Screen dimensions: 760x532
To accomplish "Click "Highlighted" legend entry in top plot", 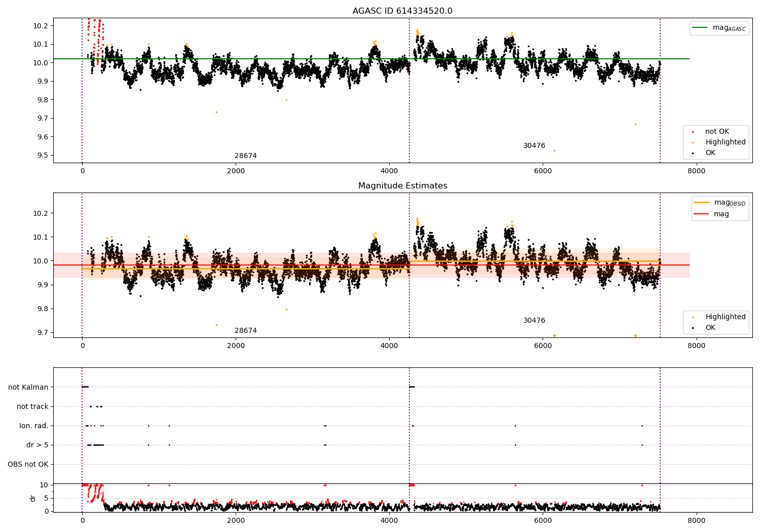I will (719, 142).
